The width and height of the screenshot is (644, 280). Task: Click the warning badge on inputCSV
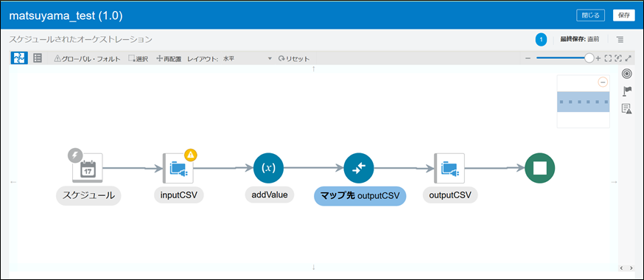point(191,155)
